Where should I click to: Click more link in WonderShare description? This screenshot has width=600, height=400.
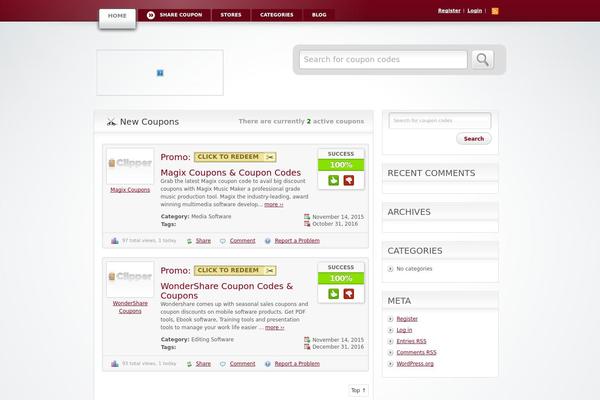274,328
